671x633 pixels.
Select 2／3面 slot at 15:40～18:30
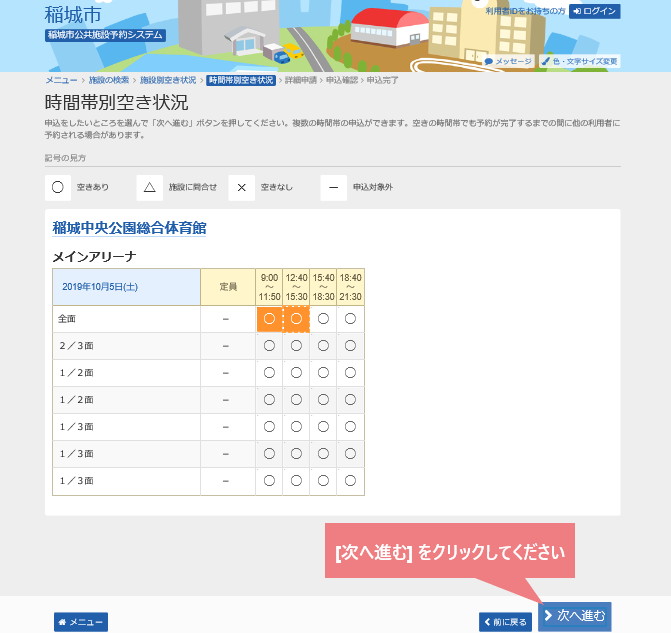[x=323, y=346]
